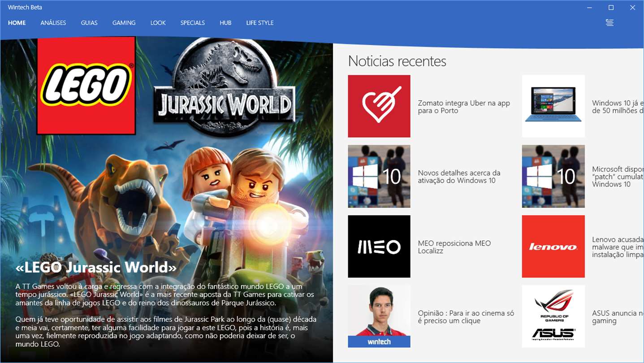The width and height of the screenshot is (644, 363).
Task: Open the Lenovo logo thumbnail
Action: 553,246
